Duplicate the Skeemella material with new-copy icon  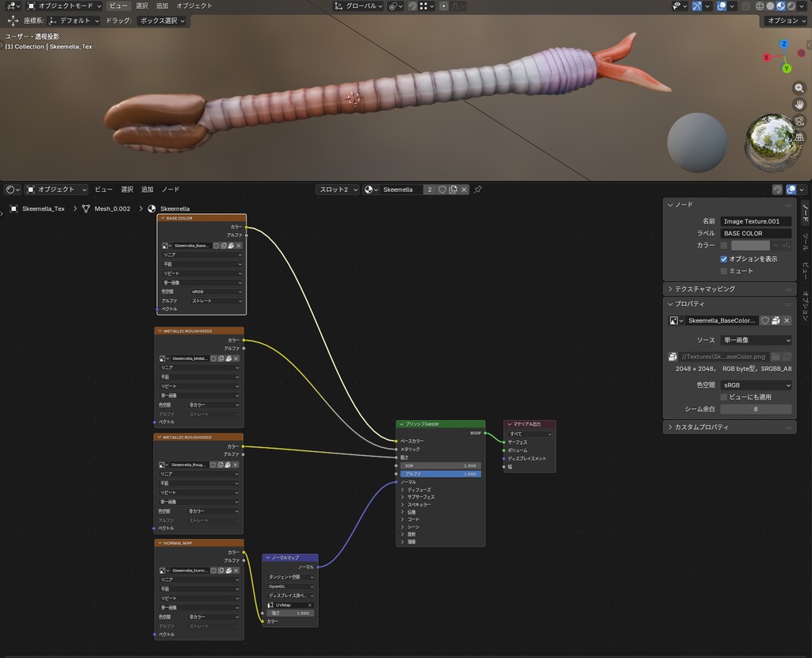point(453,189)
